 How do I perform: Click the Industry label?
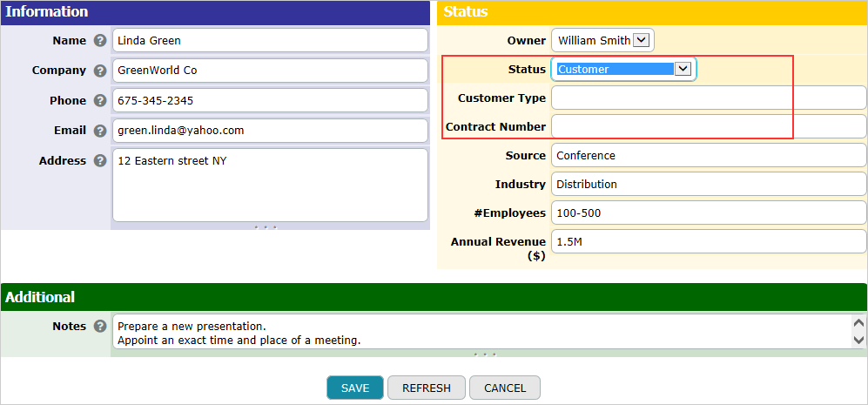(521, 185)
